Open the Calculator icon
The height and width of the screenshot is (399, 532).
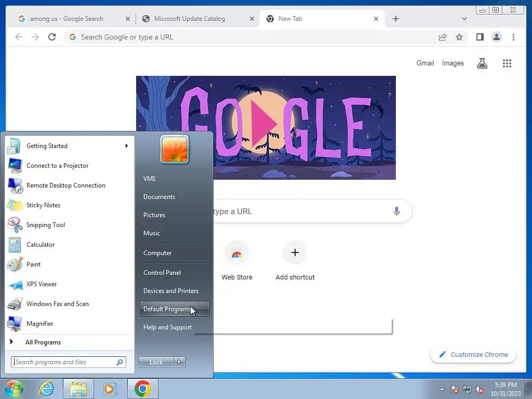pos(15,245)
